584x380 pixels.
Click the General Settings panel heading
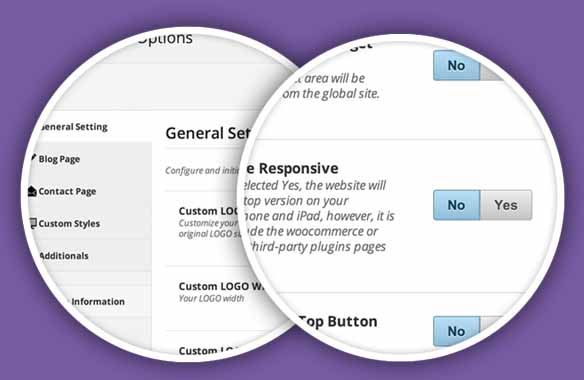click(x=208, y=133)
